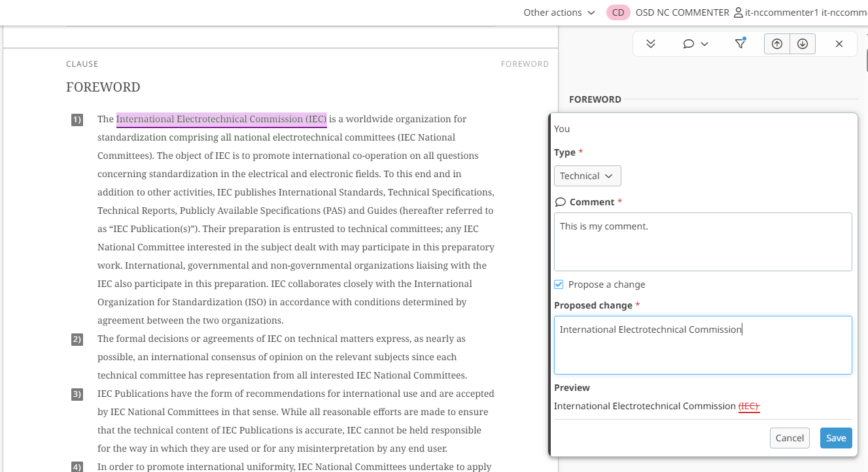The width and height of the screenshot is (868, 472).
Task: Click the Comment text area
Action: pos(703,242)
